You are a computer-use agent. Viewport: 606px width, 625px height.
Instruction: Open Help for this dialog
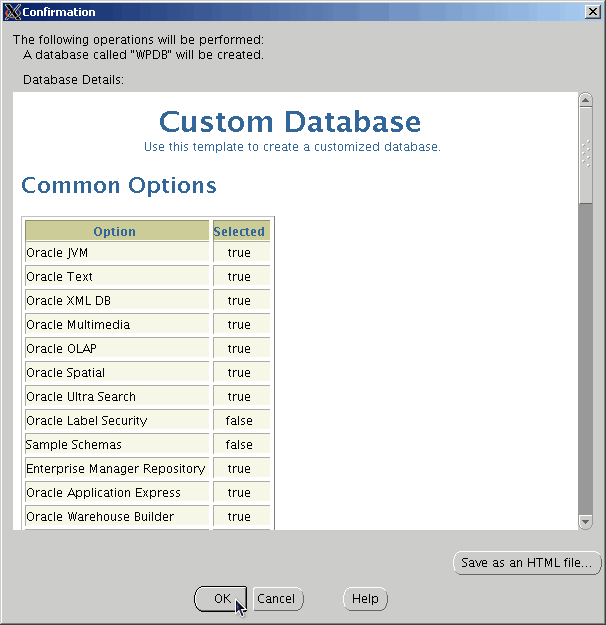[x=365, y=599]
